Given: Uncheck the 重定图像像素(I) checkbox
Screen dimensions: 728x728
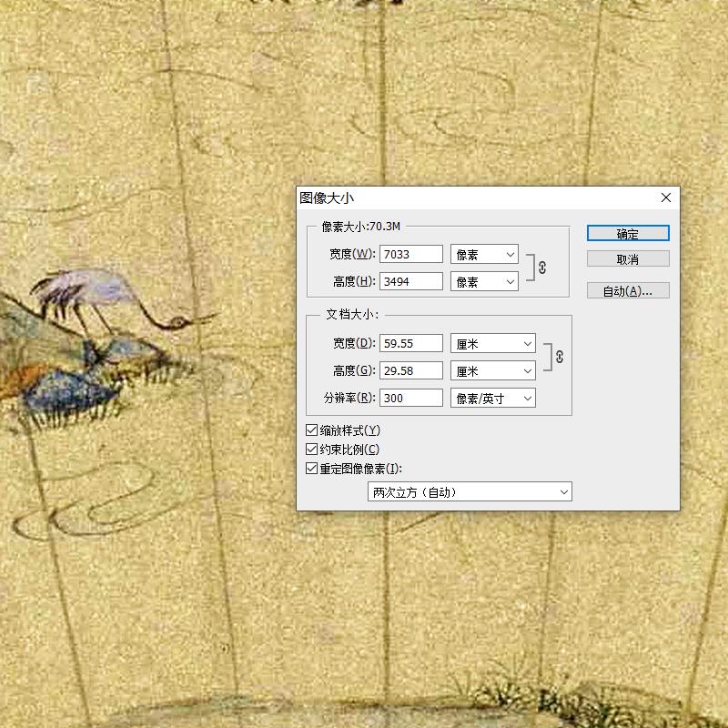Looking at the screenshot, I should tap(311, 469).
